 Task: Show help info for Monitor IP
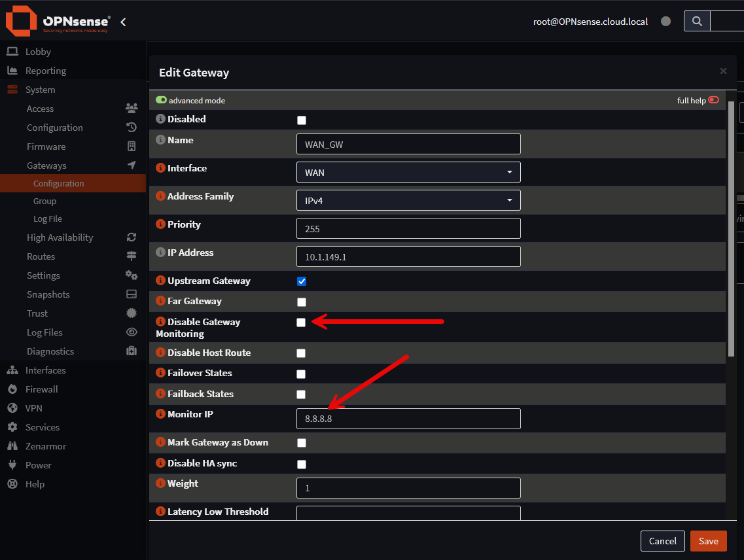pyautogui.click(x=160, y=414)
